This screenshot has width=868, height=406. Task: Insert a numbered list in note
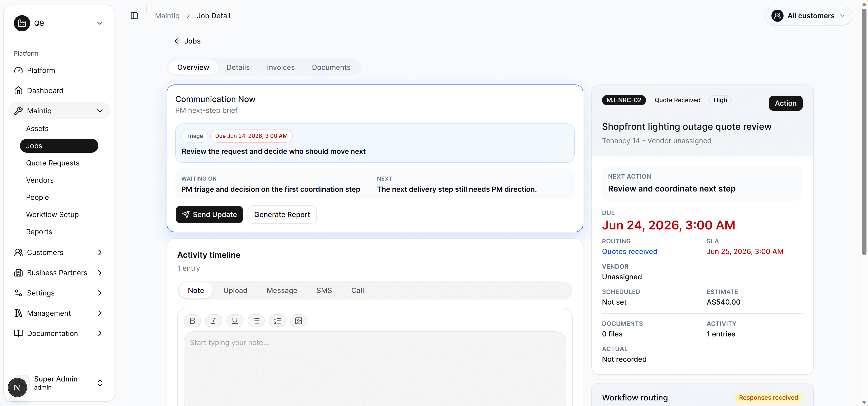pos(277,321)
